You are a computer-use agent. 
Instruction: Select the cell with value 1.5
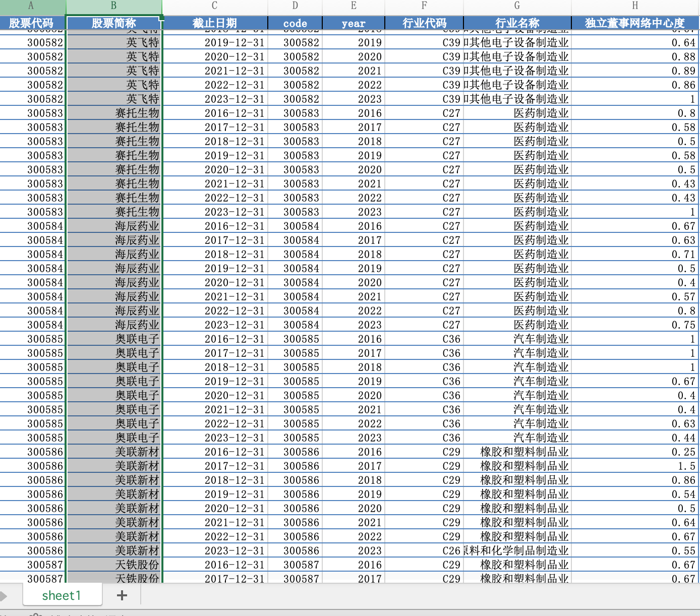[635, 466]
